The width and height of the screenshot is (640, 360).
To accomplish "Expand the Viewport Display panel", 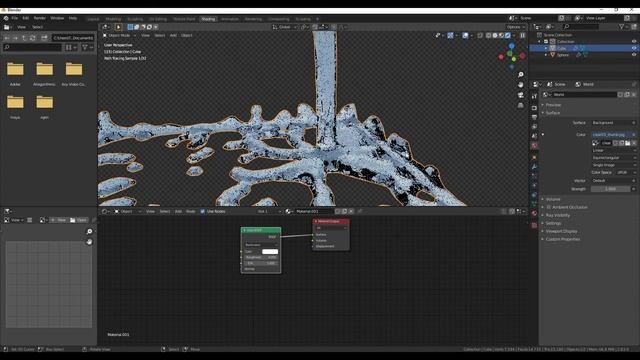I will coord(561,231).
